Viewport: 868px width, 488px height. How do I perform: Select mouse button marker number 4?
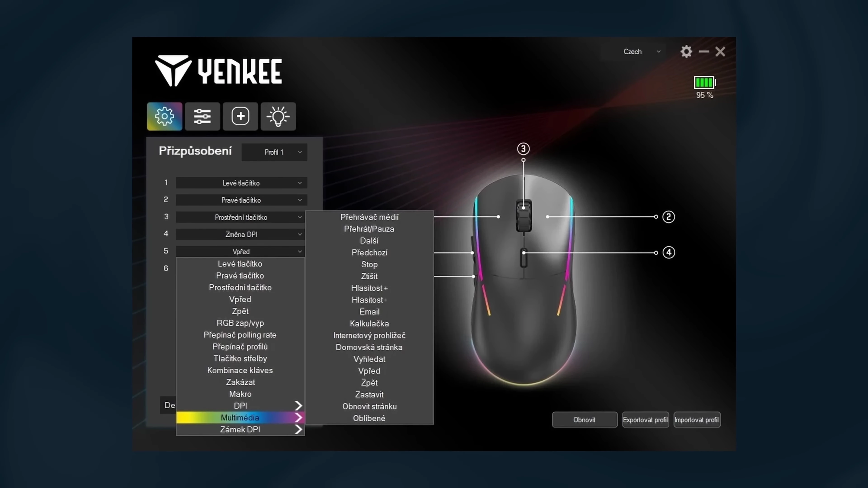(669, 252)
